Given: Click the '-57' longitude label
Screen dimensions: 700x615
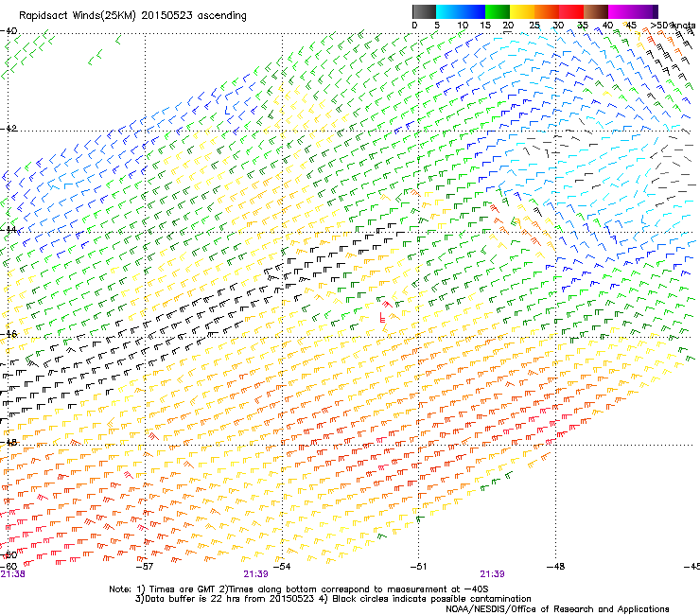Looking at the screenshot, I should coord(144,567).
